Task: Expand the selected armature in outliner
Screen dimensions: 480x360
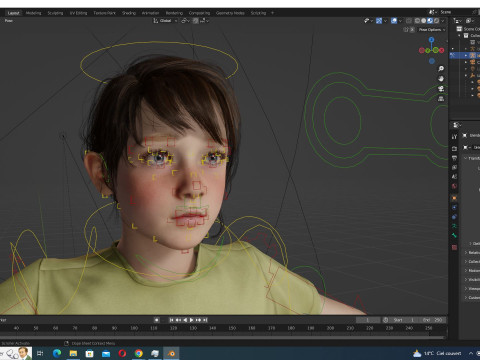Action: [466, 55]
